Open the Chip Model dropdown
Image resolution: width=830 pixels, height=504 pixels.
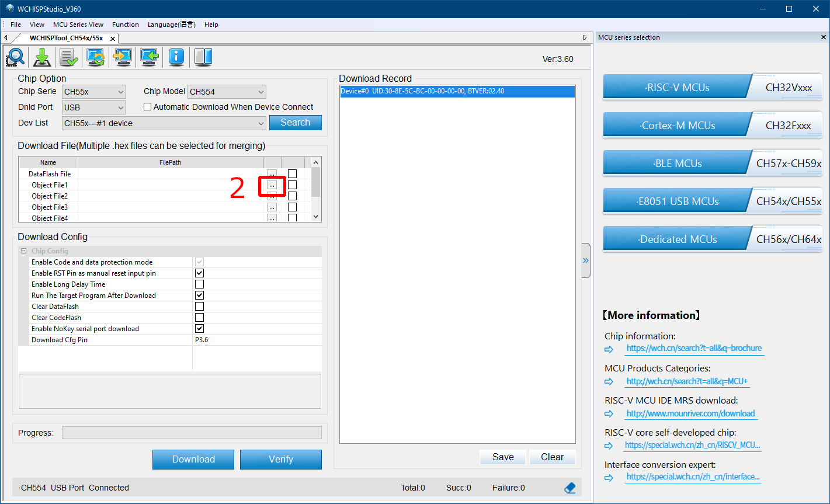coord(259,92)
